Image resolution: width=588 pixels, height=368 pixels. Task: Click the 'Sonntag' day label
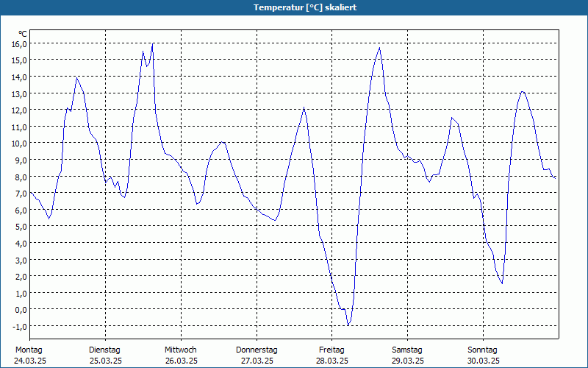(483, 350)
